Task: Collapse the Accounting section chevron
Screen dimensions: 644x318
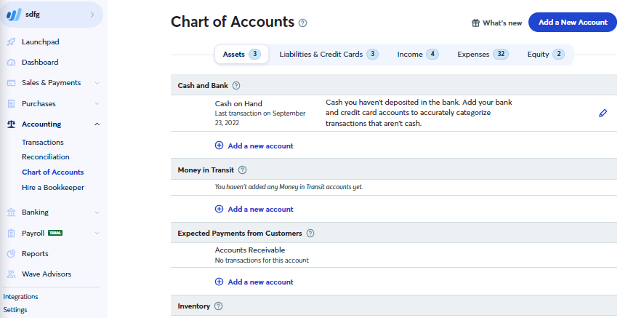Action: coord(97,124)
